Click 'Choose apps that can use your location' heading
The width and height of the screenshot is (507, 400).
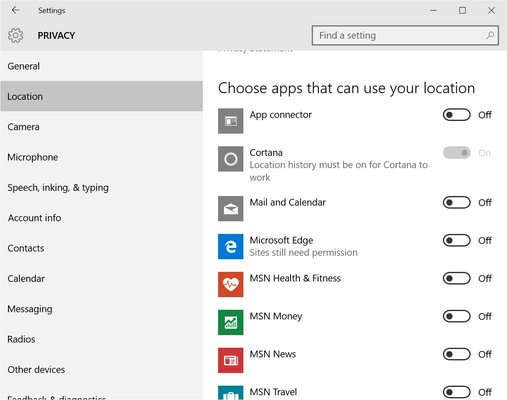point(346,88)
